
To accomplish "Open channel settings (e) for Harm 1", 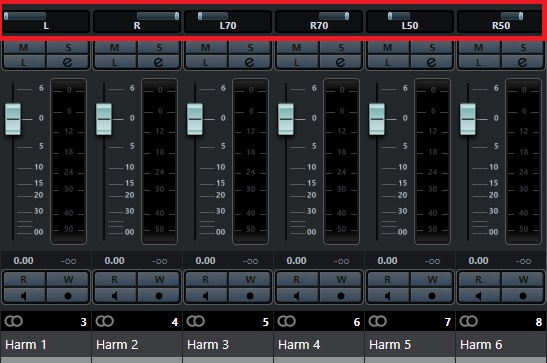I will [67, 62].
